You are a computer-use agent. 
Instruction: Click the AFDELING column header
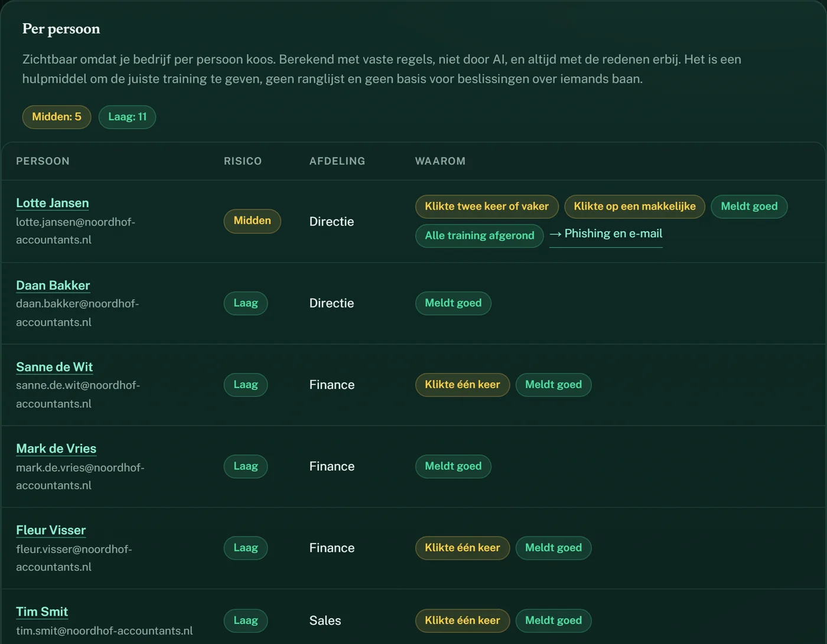pyautogui.click(x=337, y=161)
